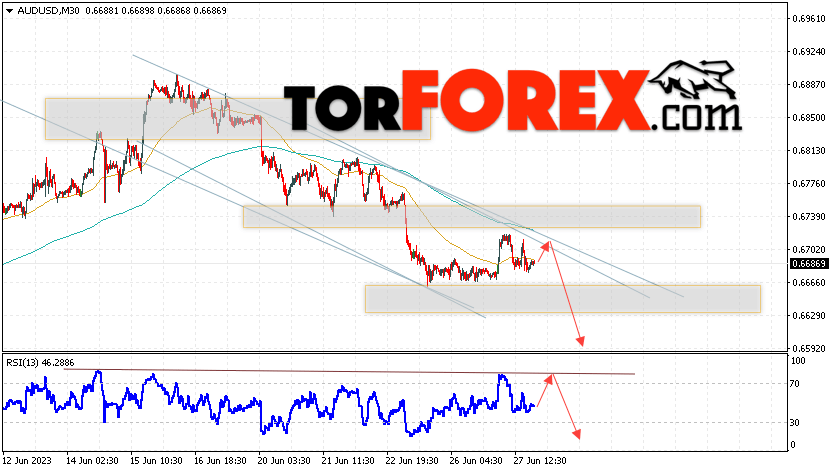This screenshot has height=472, width=833.
Task: Select the RSI scale label 70
Action: [795, 383]
